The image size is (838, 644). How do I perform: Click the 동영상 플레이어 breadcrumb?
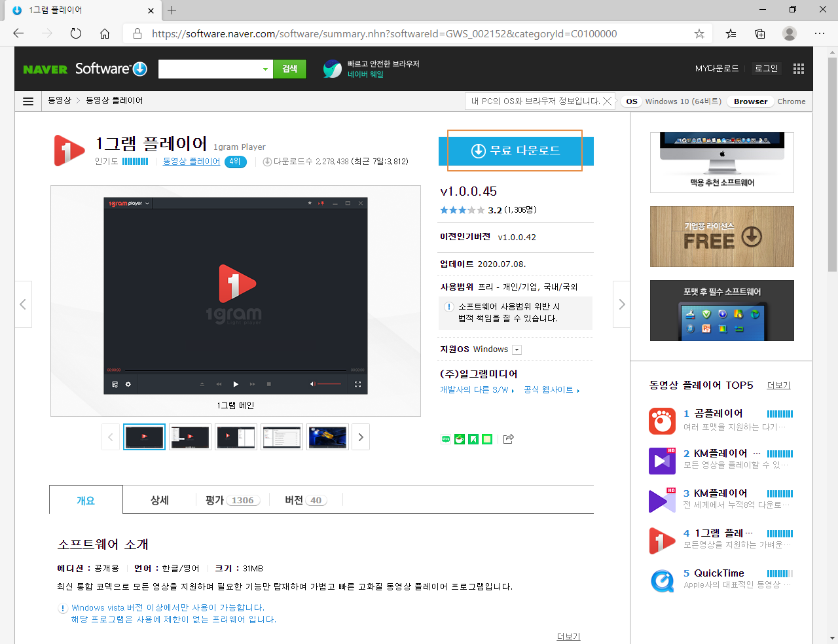(x=114, y=101)
